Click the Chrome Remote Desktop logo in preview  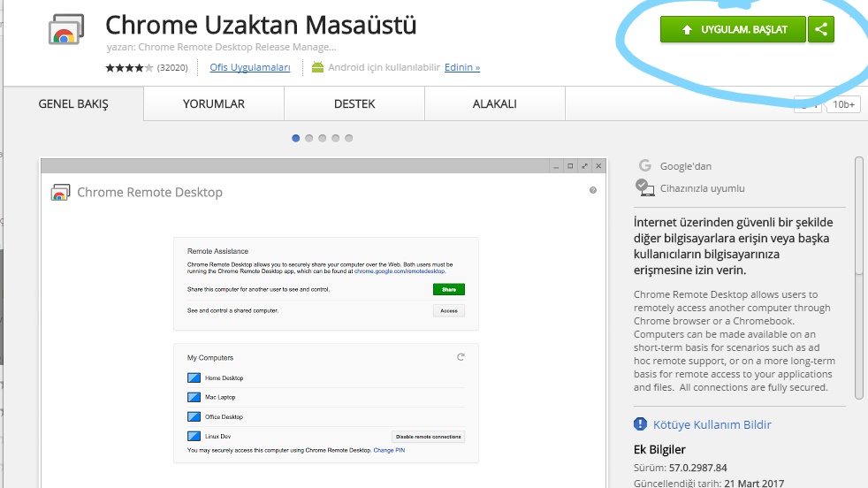tap(60, 192)
